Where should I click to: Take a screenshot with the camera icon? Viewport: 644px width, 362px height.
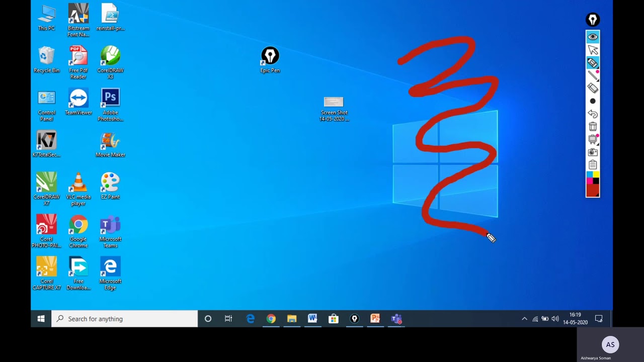pos(593,152)
